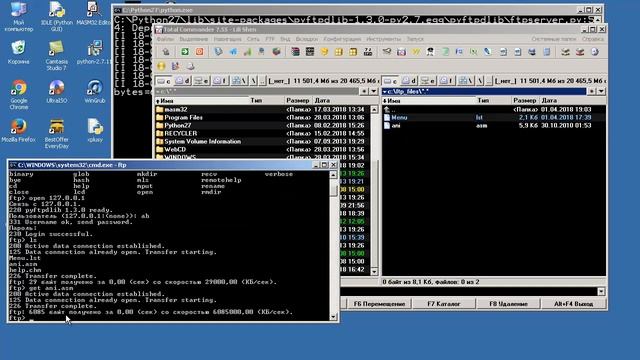Sort right panel by Дата column
Screen dimensions: 640x360
573,100
